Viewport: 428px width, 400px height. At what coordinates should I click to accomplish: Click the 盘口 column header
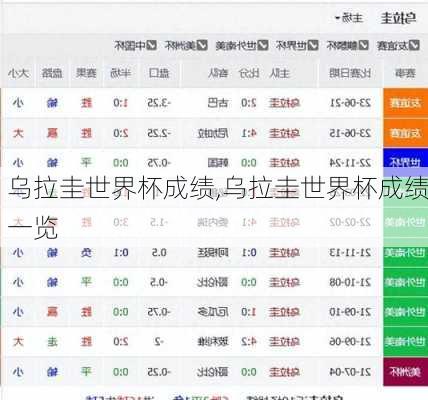pos(159,73)
